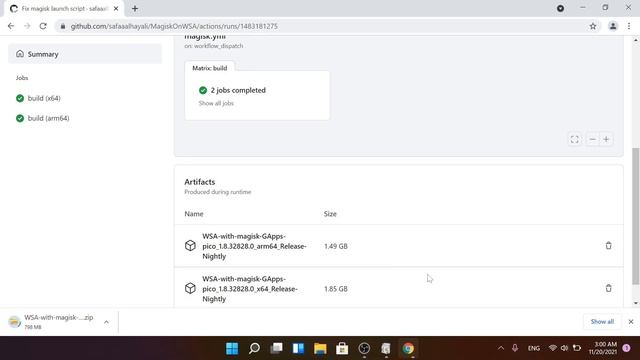The height and width of the screenshot is (360, 640).
Task: Click Chrome recording indicator icon near window controls
Action: 560,8
